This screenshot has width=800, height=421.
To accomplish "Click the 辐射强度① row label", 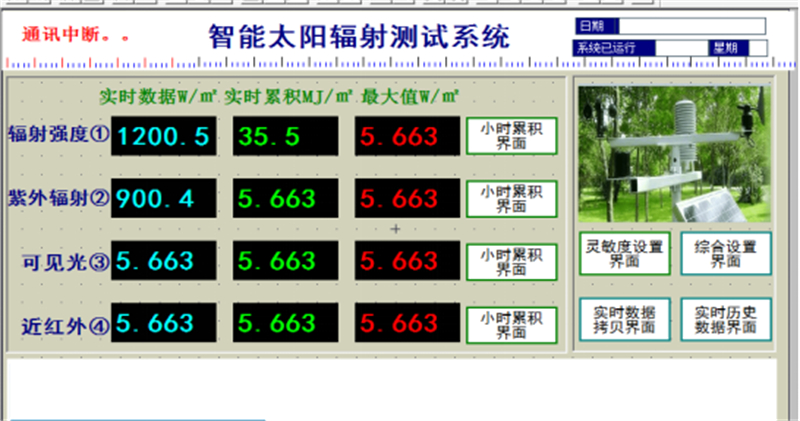I will point(59,134).
